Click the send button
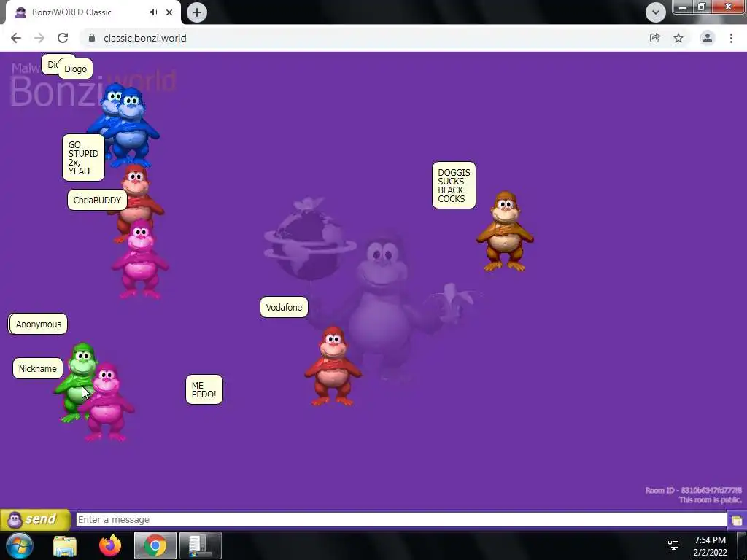 [35, 519]
